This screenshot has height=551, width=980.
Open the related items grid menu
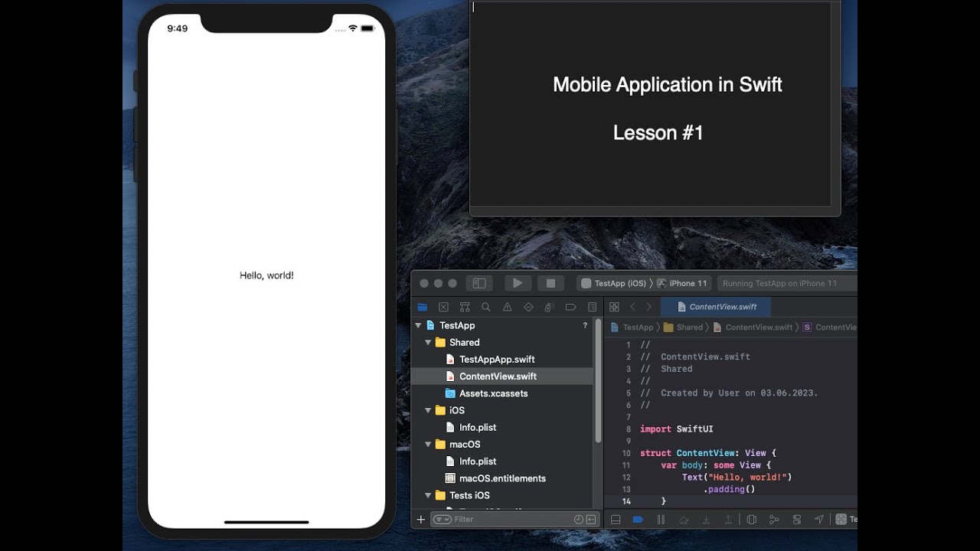click(x=614, y=307)
